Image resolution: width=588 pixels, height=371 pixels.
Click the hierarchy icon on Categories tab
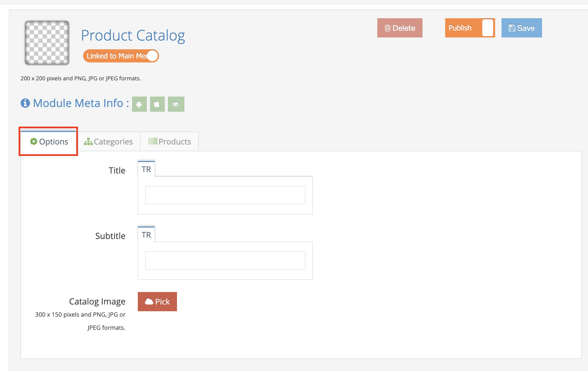point(88,141)
